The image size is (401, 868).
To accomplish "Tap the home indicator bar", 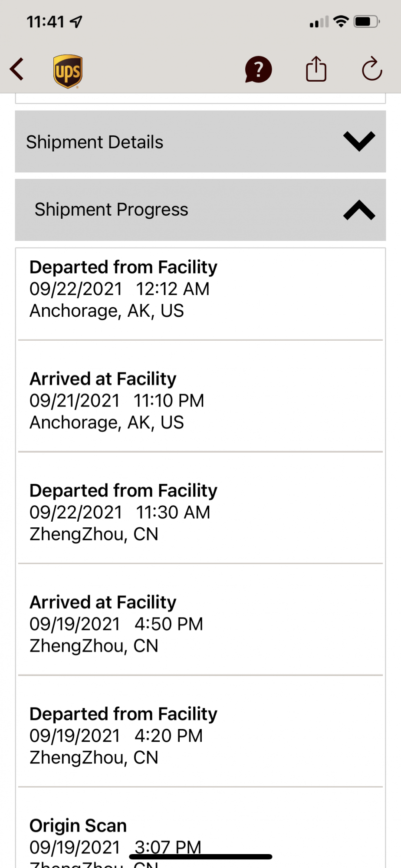I will click(x=200, y=857).
